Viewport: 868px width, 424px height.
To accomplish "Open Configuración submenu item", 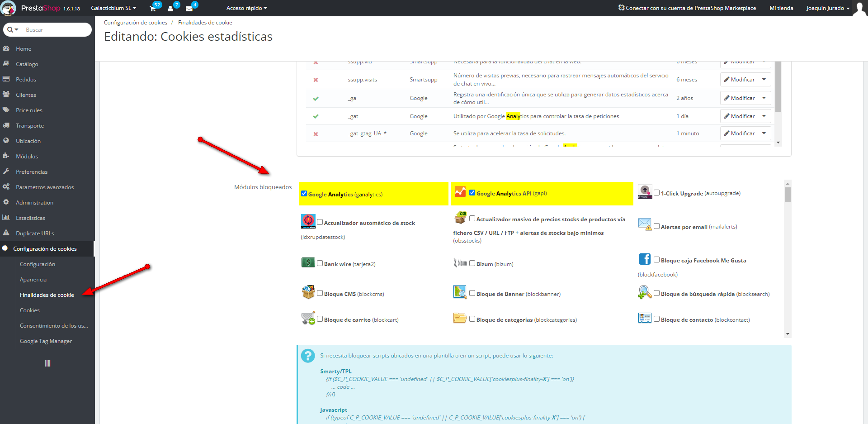I will coord(38,264).
